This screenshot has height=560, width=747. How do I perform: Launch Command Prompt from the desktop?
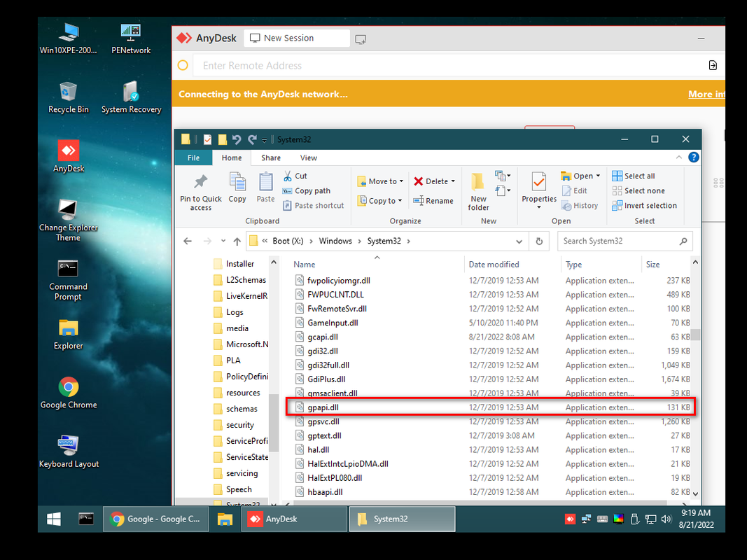point(68,279)
